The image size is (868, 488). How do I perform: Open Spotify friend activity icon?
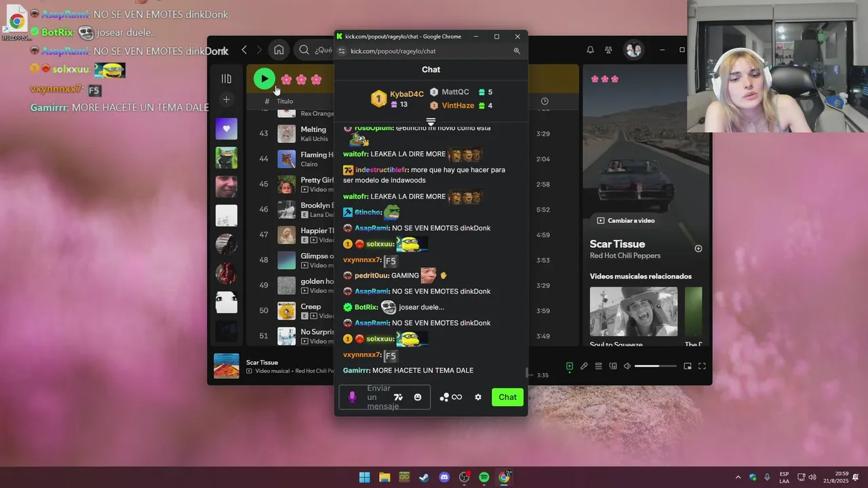608,49
